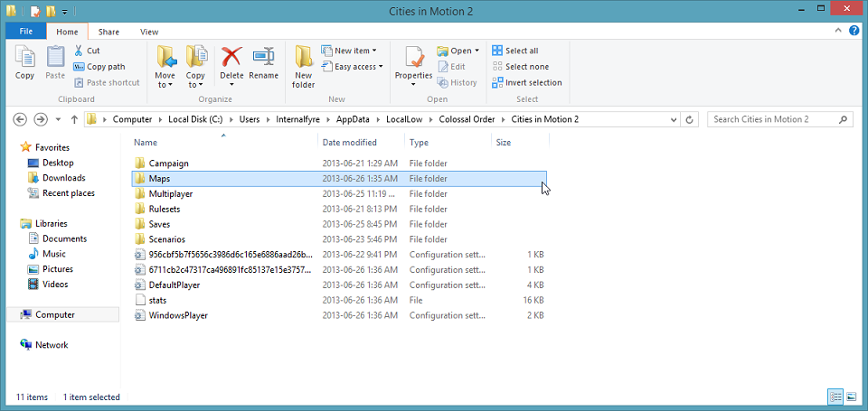Open Recent places in Favorites
The image size is (868, 411).
pyautogui.click(x=61, y=193)
